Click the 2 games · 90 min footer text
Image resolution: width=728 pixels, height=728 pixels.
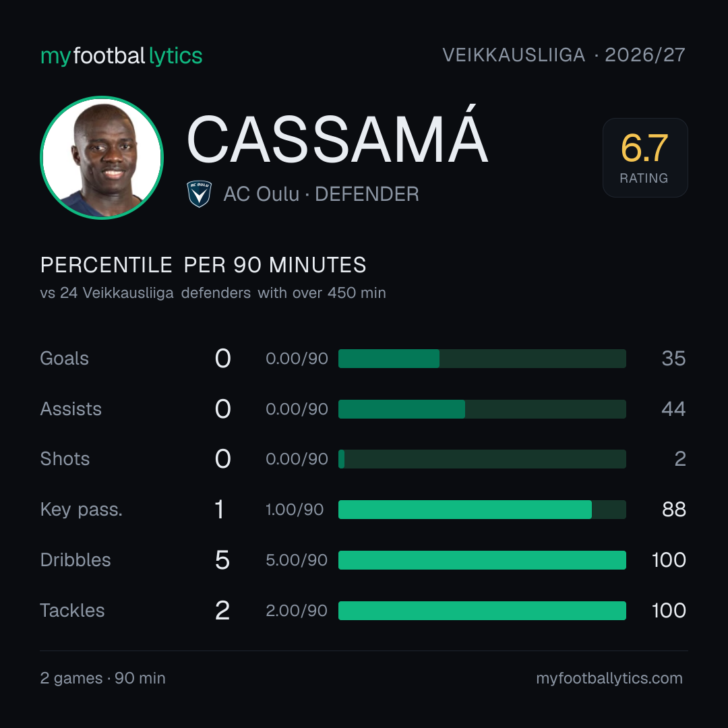coord(102,678)
